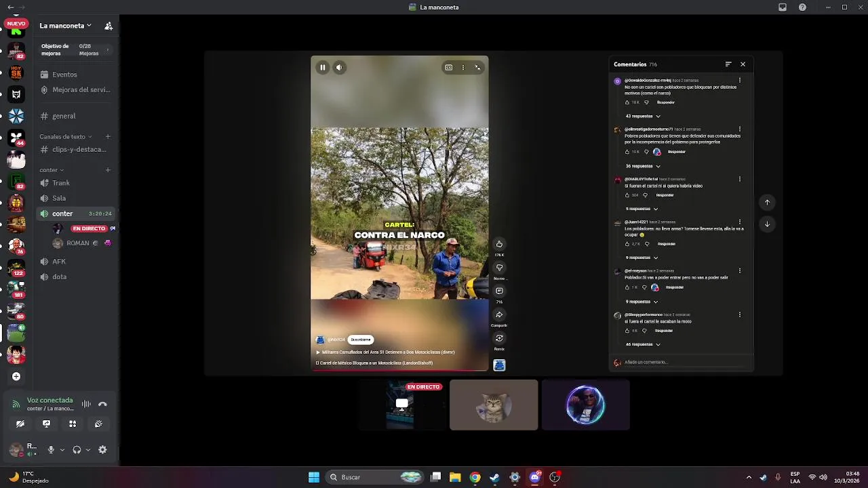The image size is (868, 488).
Task: Dislike the Short with thumbs-down icon
Action: pyautogui.click(x=499, y=268)
